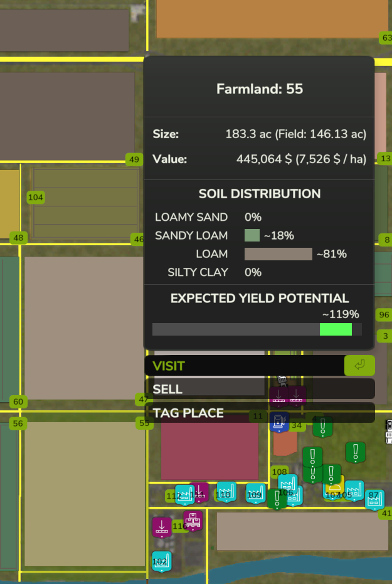Select farmland marker 56

coord(18,423)
